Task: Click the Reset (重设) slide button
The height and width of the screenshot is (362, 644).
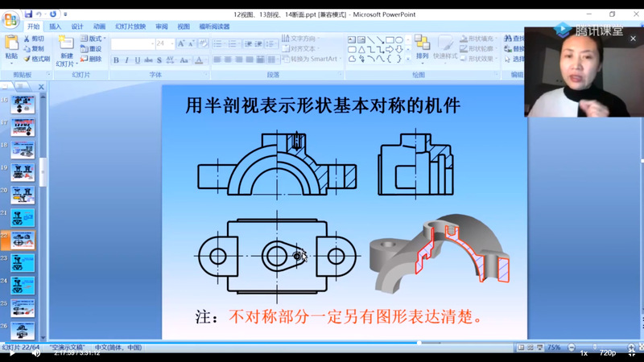Action: tap(92, 49)
